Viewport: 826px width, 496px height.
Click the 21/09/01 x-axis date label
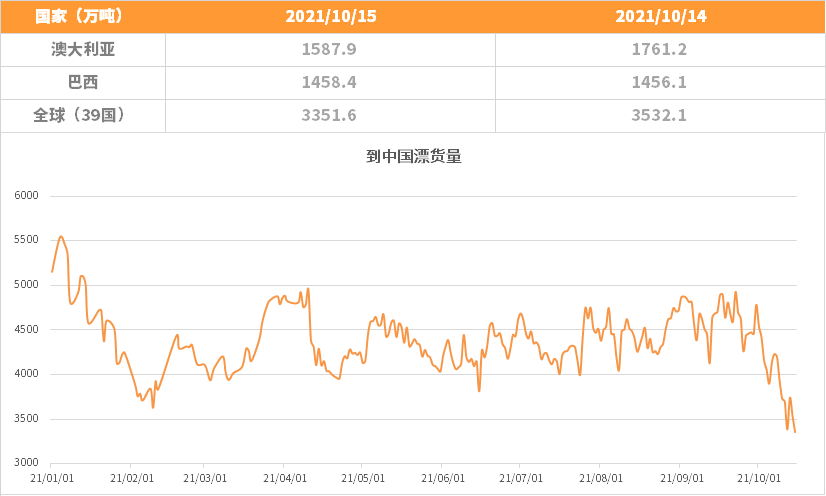click(x=682, y=479)
